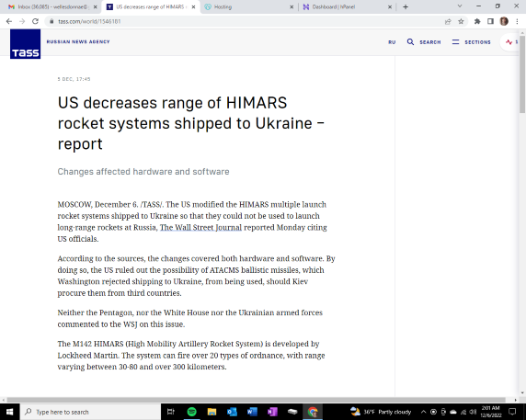The width and height of the screenshot is (526, 420).
Task: Open the Chrome taskbar icon
Action: (x=313, y=412)
